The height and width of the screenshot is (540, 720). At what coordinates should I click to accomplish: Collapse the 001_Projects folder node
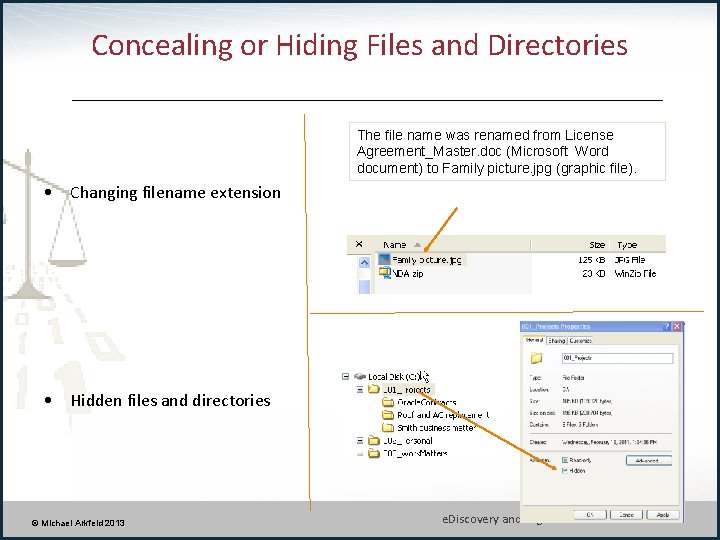[x=360, y=389]
